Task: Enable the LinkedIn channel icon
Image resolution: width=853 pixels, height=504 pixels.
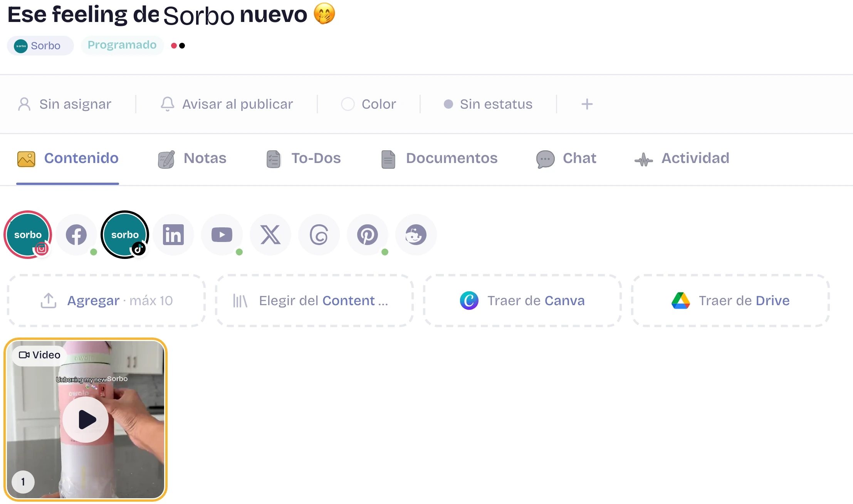Action: tap(173, 235)
